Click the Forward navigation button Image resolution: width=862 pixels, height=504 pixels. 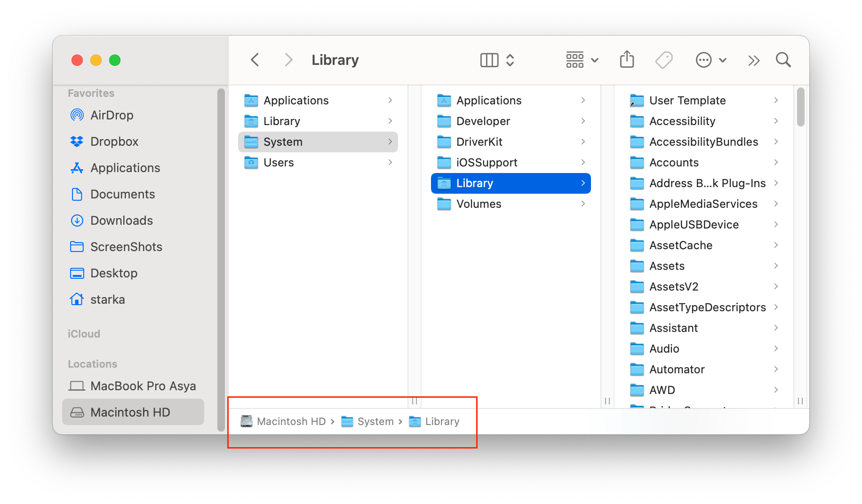click(x=288, y=60)
